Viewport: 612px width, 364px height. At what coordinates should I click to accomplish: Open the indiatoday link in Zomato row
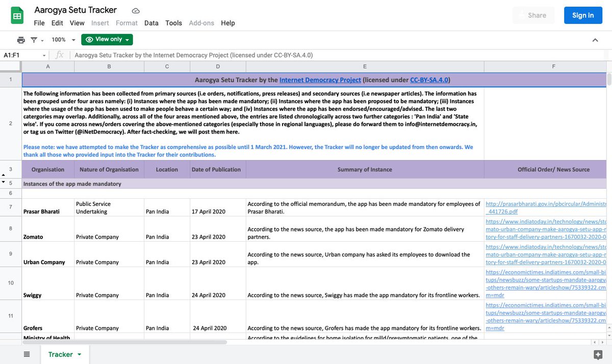point(546,229)
